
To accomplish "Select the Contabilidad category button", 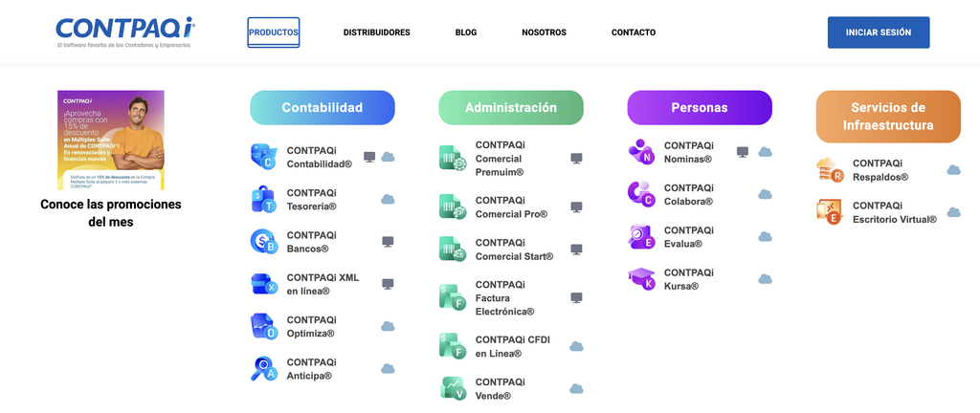I will click(323, 107).
